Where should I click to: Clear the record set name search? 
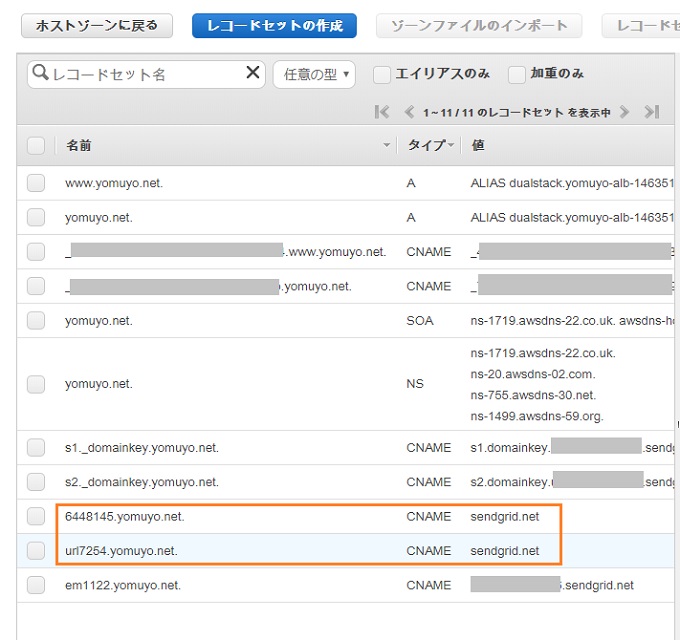point(253,72)
